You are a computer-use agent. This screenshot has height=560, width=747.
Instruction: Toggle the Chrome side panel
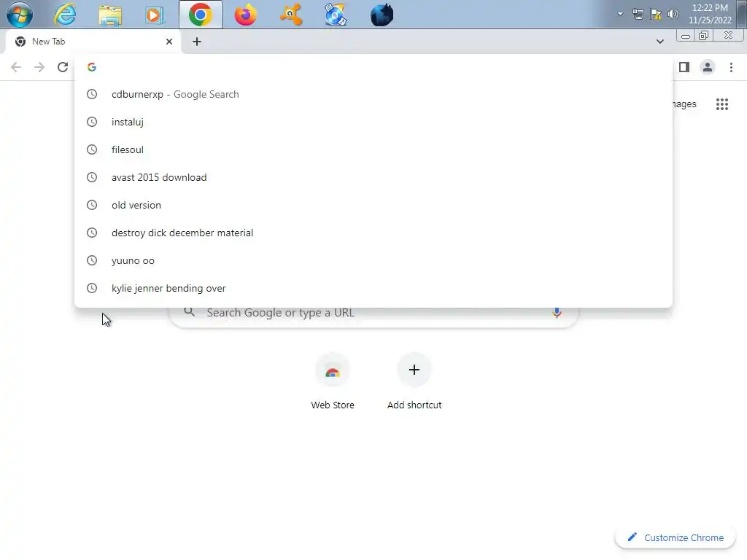(x=684, y=67)
